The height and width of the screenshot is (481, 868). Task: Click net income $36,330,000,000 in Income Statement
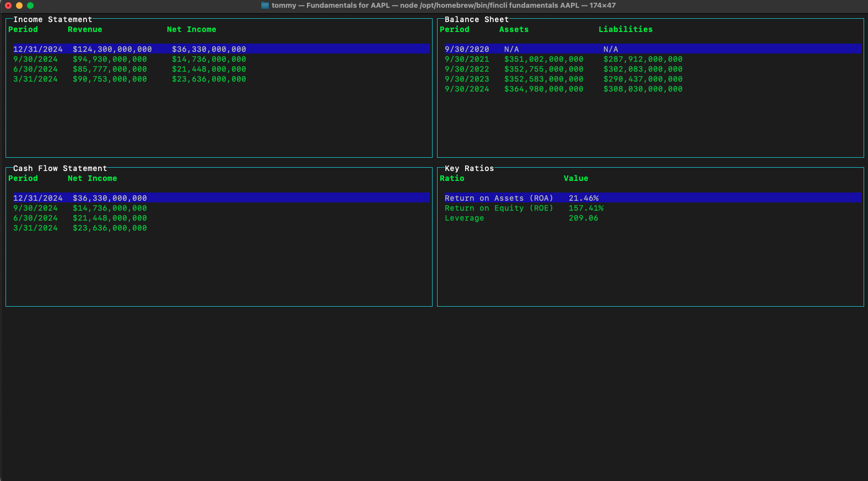point(209,49)
